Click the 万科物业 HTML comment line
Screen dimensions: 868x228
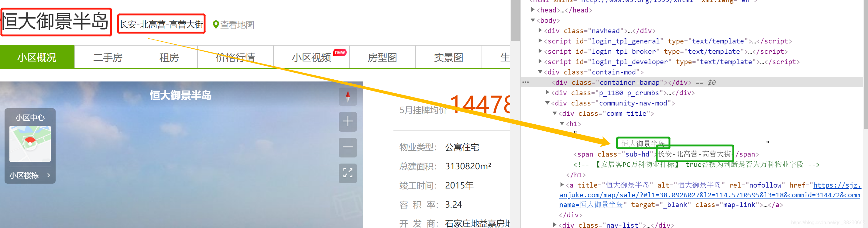tap(696, 164)
